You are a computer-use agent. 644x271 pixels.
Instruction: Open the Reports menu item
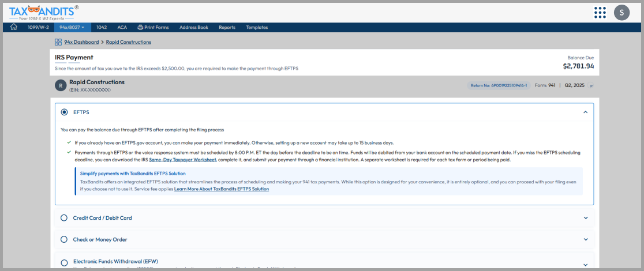(227, 28)
